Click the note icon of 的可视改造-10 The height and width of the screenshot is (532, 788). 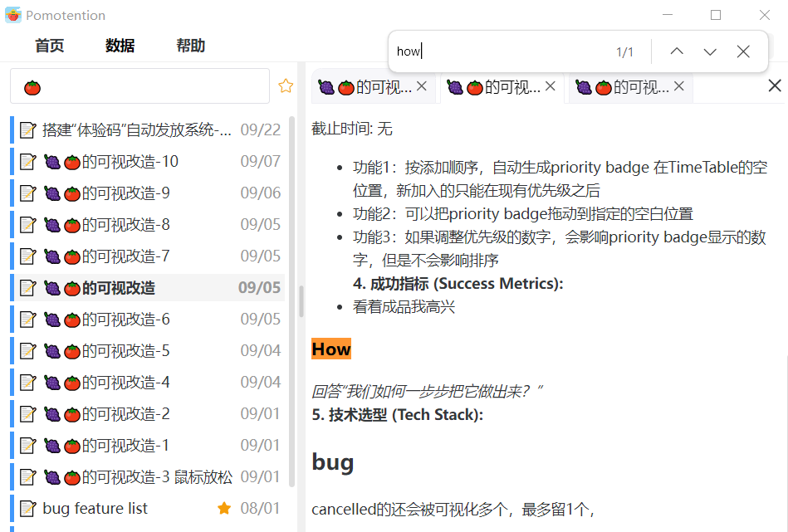[x=27, y=162]
